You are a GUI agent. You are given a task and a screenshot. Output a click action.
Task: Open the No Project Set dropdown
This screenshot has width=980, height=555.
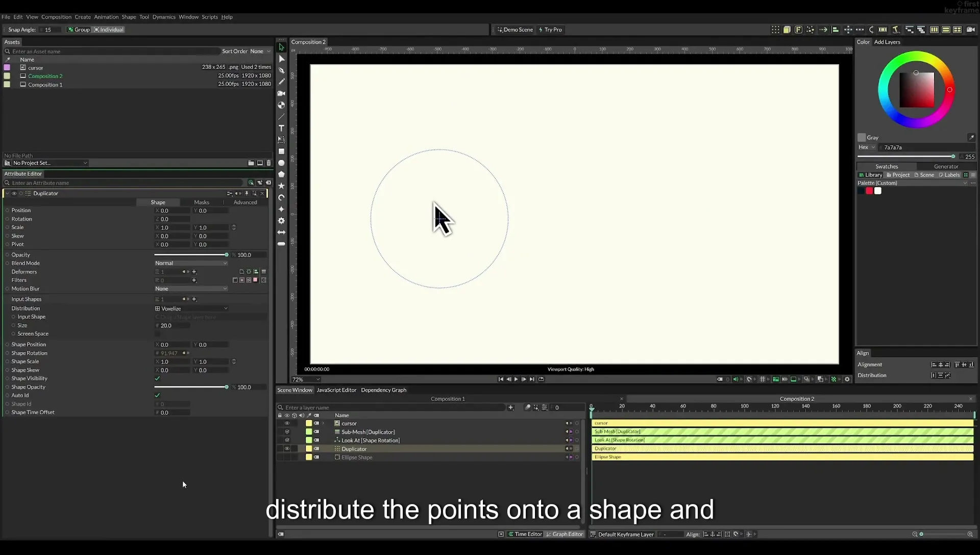point(50,163)
